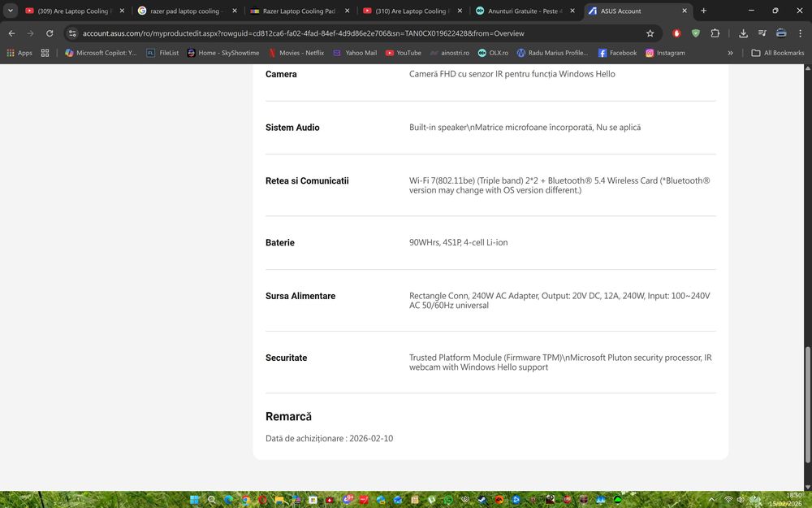This screenshot has height=508, width=812.
Task: Click the scrollbar up arrow
Action: point(807,68)
